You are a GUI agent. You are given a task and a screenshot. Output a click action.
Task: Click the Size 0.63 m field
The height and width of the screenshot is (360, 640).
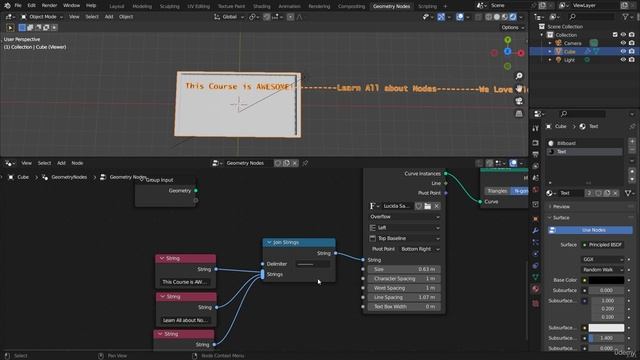(x=404, y=269)
